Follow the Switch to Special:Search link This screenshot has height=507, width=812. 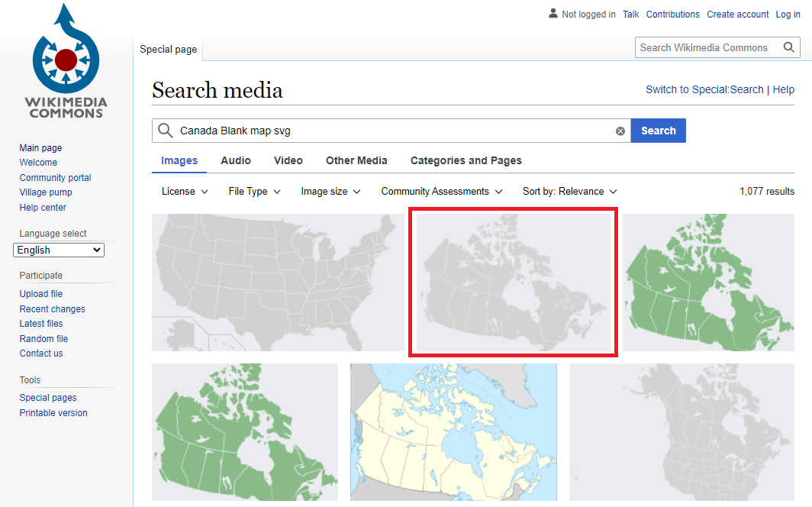point(704,89)
